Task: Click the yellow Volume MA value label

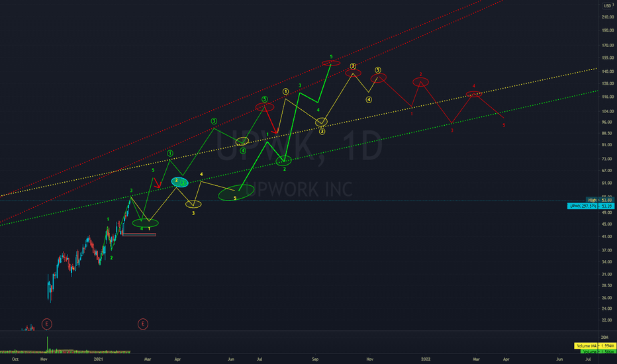Action: [595, 345]
